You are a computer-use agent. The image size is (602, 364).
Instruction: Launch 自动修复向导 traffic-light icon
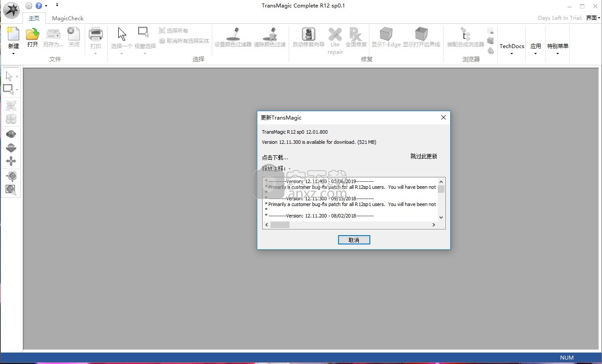tap(309, 34)
